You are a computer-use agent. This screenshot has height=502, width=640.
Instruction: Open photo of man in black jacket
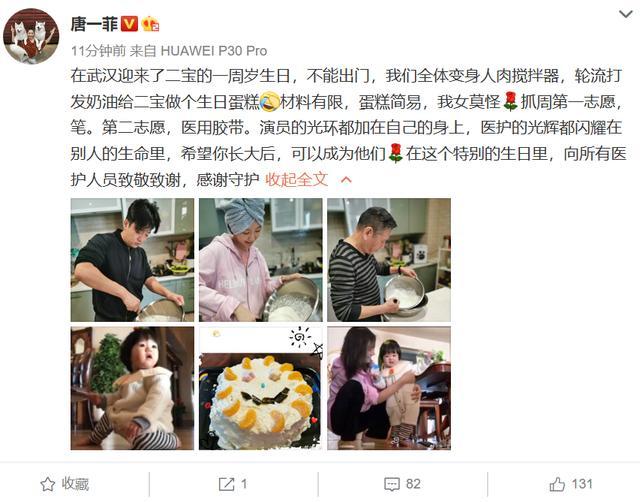(132, 260)
